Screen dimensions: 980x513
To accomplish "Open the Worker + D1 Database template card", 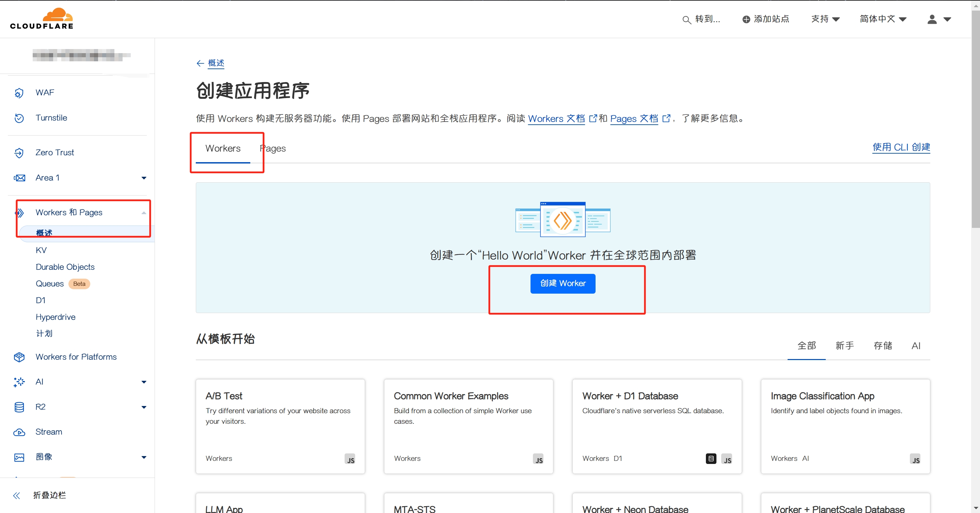I will click(657, 426).
